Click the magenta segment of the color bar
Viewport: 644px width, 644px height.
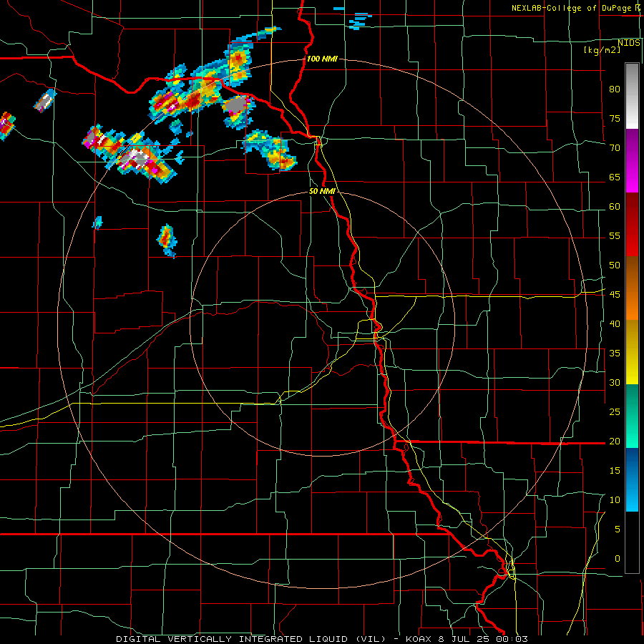pos(632,177)
